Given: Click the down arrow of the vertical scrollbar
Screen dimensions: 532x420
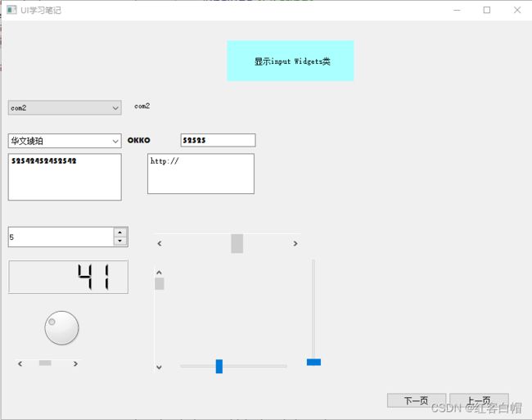Looking at the screenshot, I should pyautogui.click(x=159, y=367).
